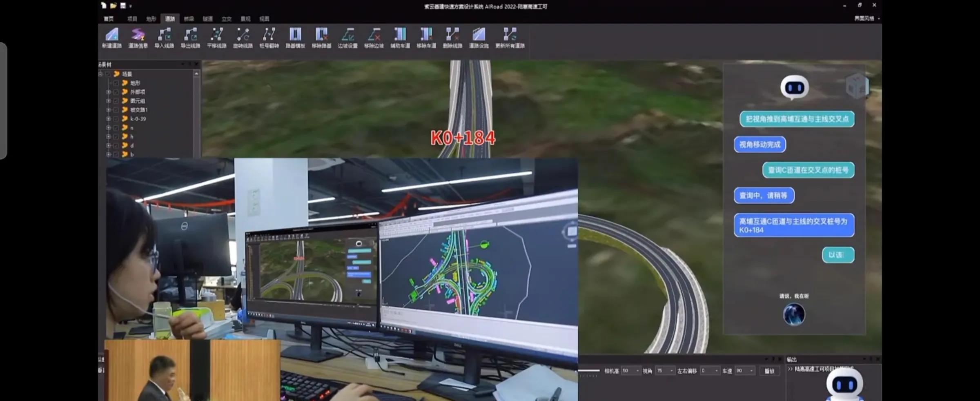Image resolution: width=980 pixels, height=401 pixels.
Task: Click the microphone voice input orb
Action: (794, 314)
